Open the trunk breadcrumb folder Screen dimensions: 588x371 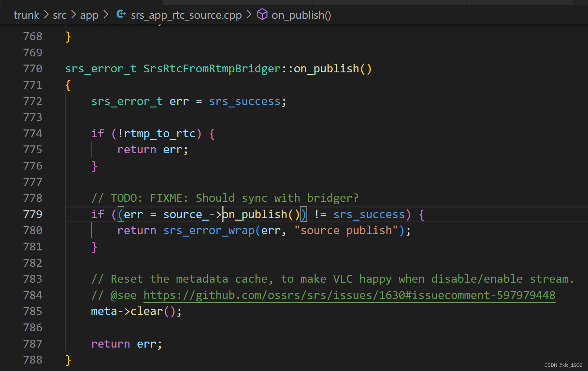pyautogui.click(x=26, y=15)
